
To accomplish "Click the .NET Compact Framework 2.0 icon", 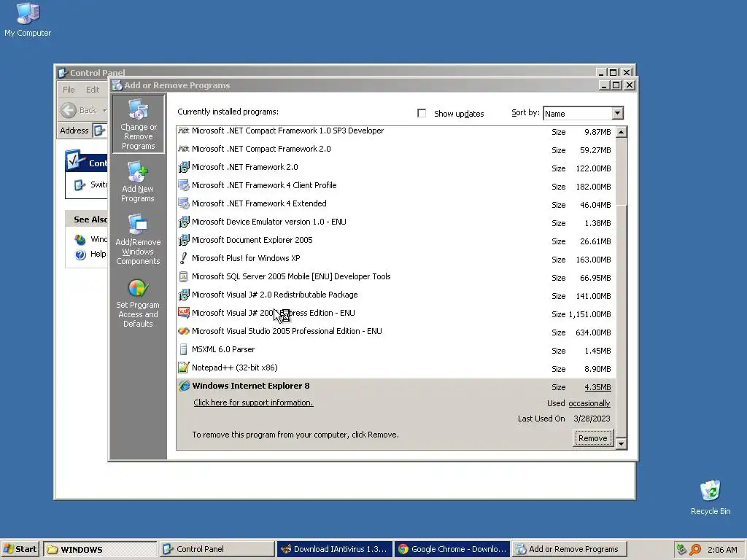I will click(x=183, y=149).
